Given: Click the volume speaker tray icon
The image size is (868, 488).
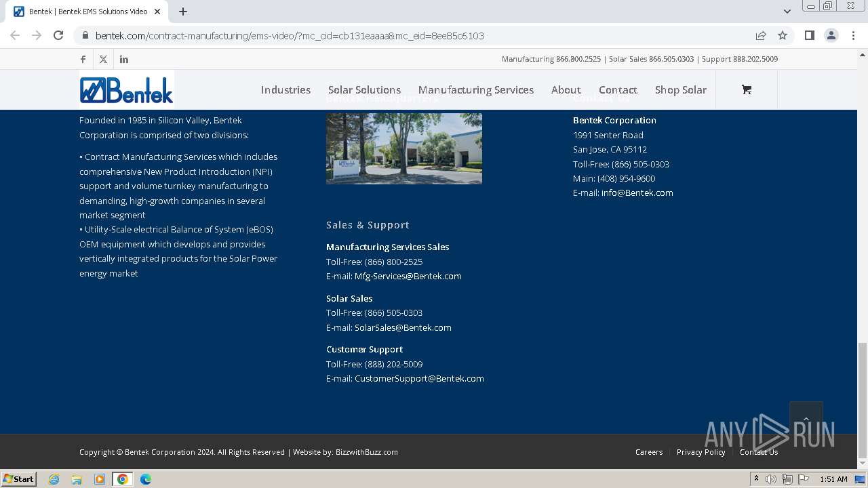Looking at the screenshot, I should [771, 479].
